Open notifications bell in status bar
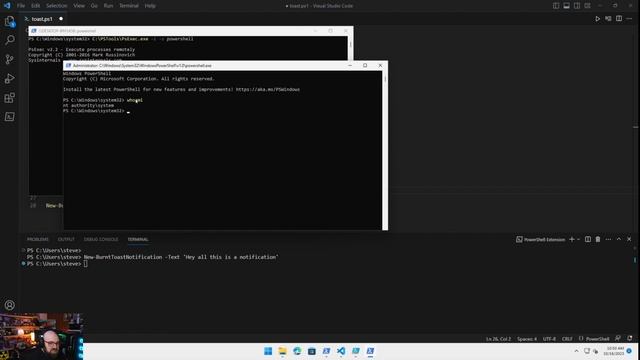The height and width of the screenshot is (360, 640). [x=630, y=338]
